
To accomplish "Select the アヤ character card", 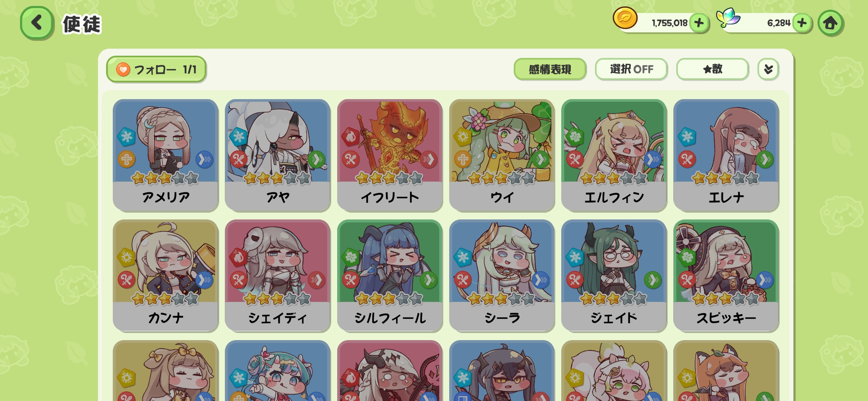I will point(277,155).
